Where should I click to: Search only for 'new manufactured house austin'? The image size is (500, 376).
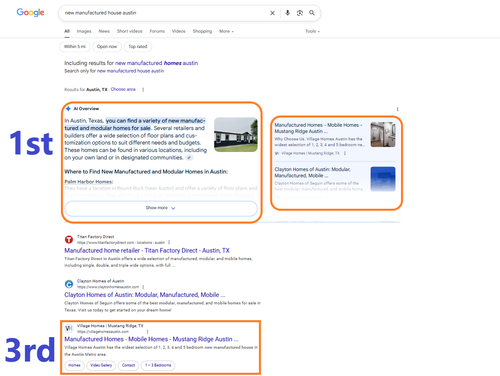click(130, 71)
